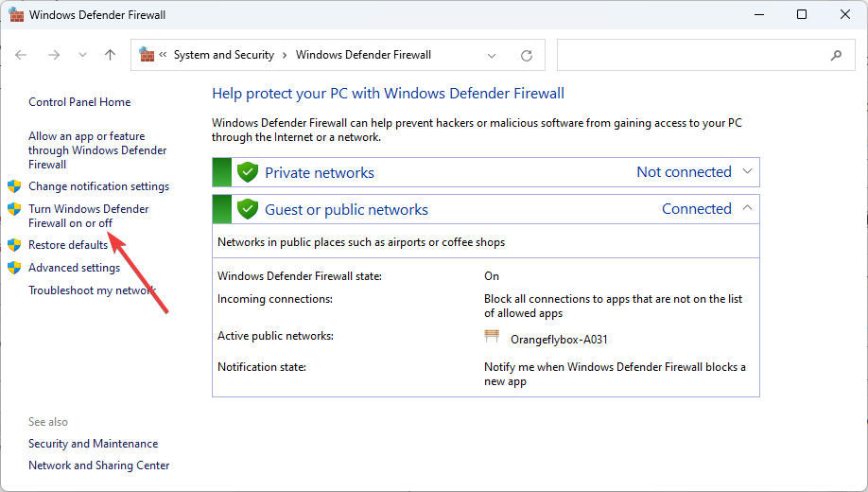The width and height of the screenshot is (868, 492).
Task: Open System and Security breadcrumb
Action: pyautogui.click(x=224, y=55)
